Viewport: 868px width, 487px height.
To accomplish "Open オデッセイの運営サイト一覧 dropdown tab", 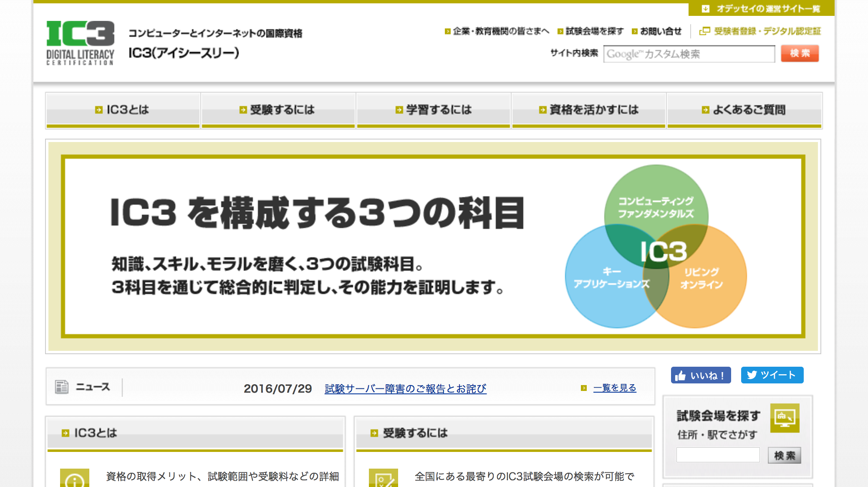I will coord(761,9).
